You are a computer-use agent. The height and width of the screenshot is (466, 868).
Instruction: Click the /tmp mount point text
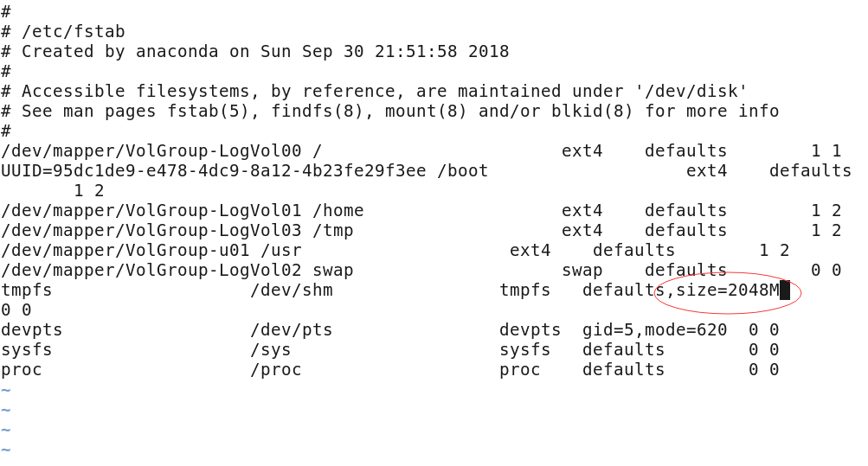coord(332,231)
